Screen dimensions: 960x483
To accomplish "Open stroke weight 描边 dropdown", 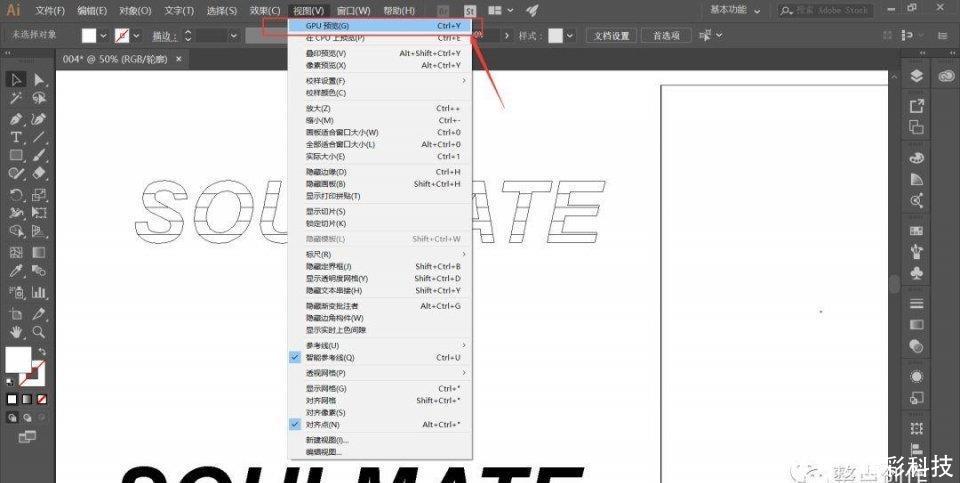I will point(233,36).
